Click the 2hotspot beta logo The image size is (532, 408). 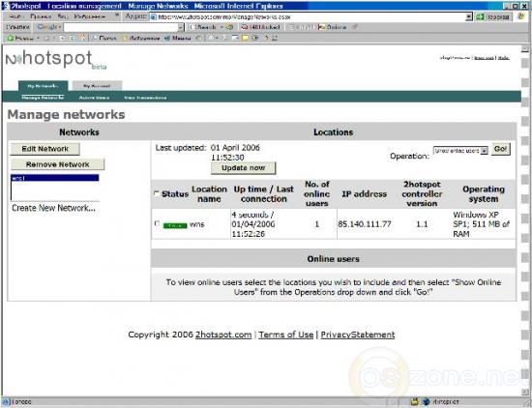pyautogui.click(x=56, y=59)
